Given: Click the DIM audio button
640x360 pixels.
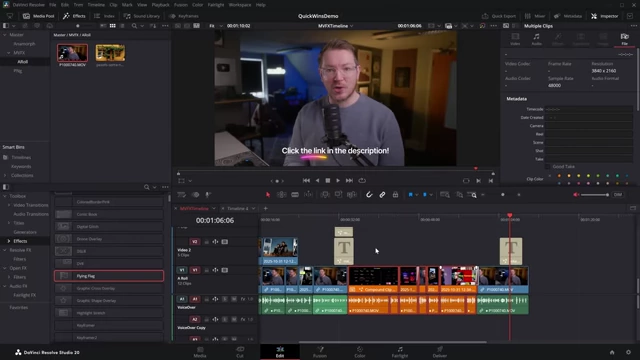Looking at the screenshot, I should (x=618, y=195).
